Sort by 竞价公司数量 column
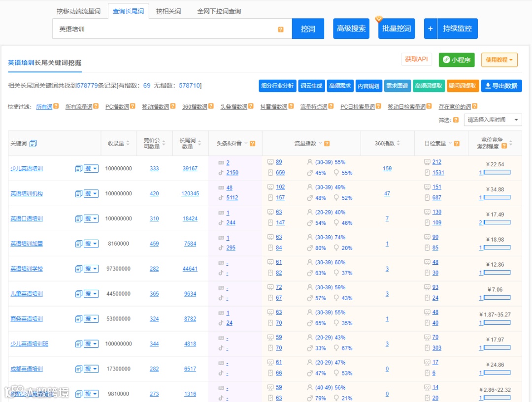This screenshot has width=532, height=402. (x=164, y=143)
